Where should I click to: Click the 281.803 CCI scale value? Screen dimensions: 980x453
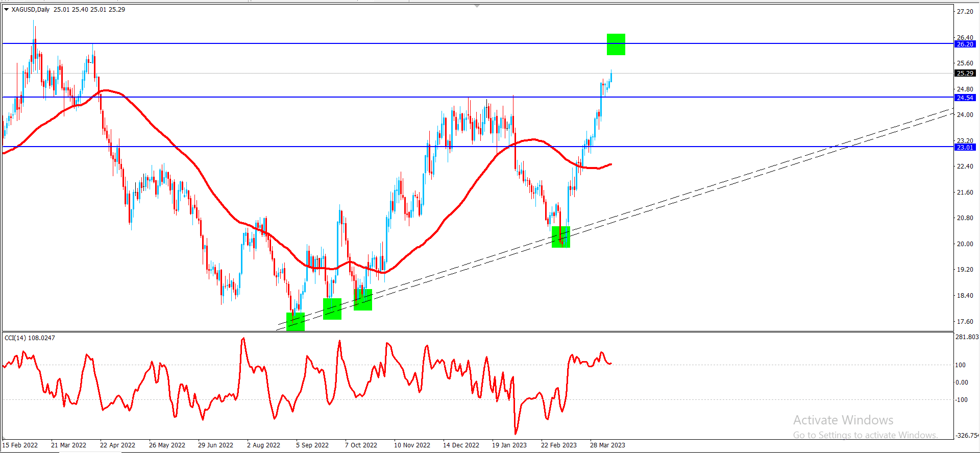click(967, 337)
